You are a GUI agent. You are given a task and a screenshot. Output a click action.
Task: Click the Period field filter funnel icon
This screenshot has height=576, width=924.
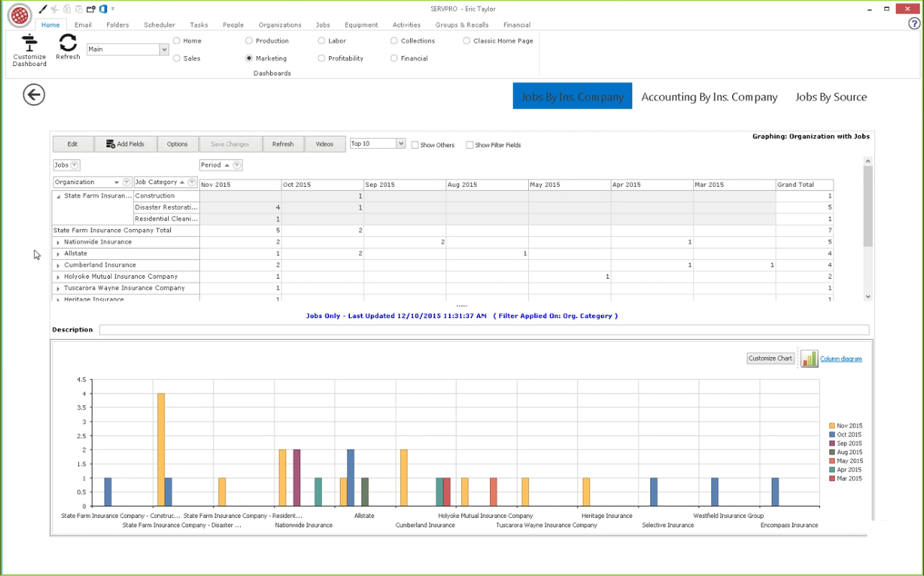pos(237,165)
